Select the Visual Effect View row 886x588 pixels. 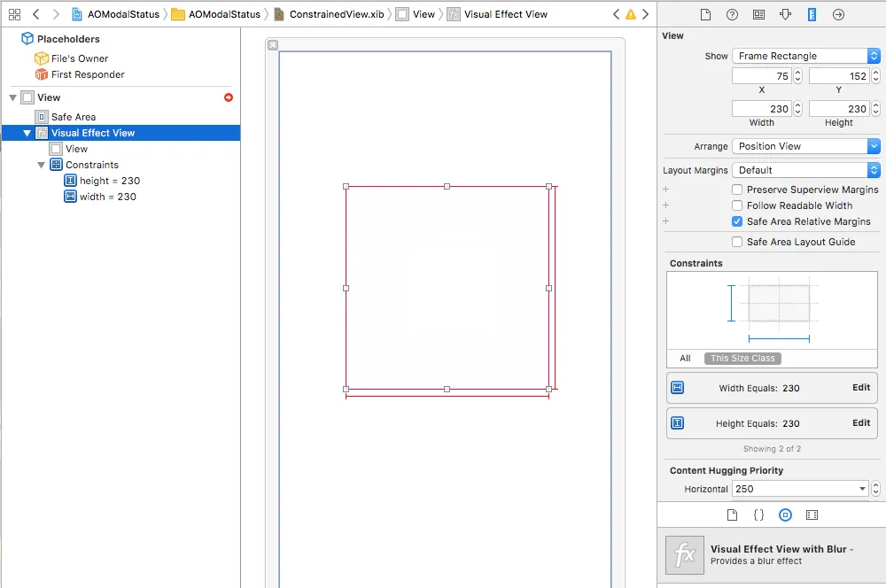[x=121, y=133]
